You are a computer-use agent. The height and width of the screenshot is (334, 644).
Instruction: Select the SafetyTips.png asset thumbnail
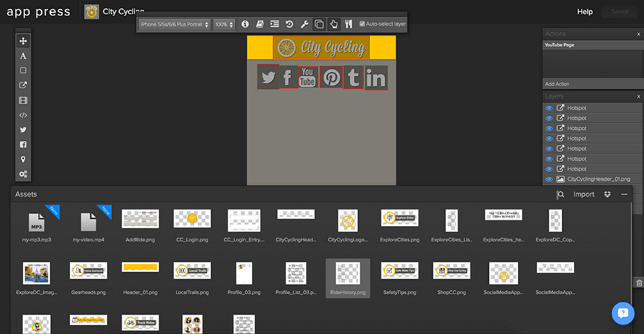[400, 271]
